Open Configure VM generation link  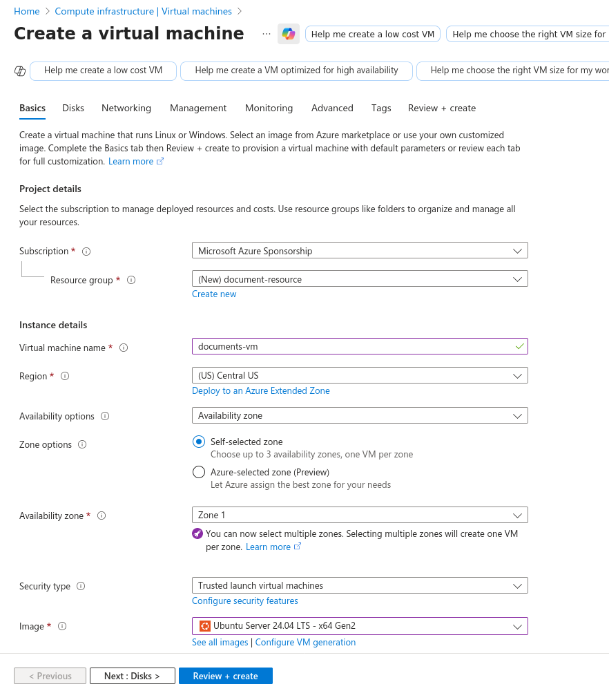305,643
